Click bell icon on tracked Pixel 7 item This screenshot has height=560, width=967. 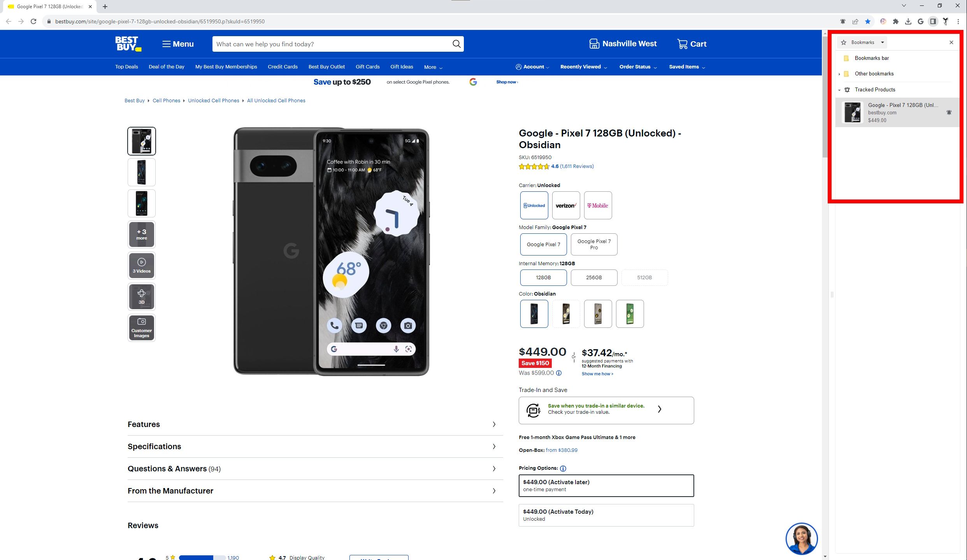pos(949,112)
